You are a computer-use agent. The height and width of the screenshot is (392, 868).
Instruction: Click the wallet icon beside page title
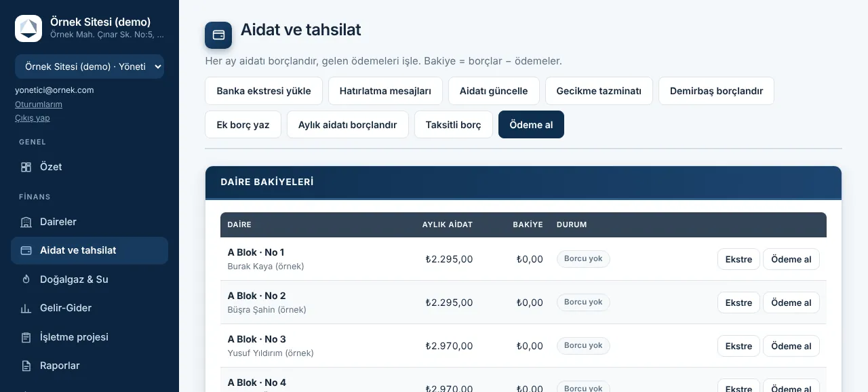pyautogui.click(x=218, y=35)
